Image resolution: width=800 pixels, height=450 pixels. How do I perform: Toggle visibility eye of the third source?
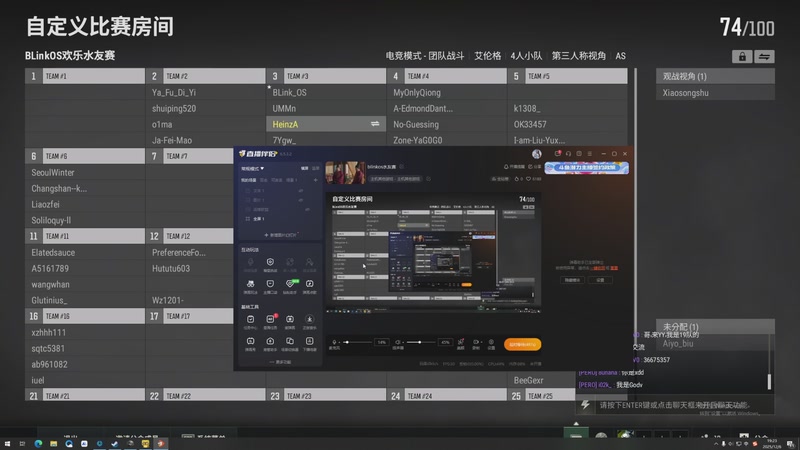307,210
